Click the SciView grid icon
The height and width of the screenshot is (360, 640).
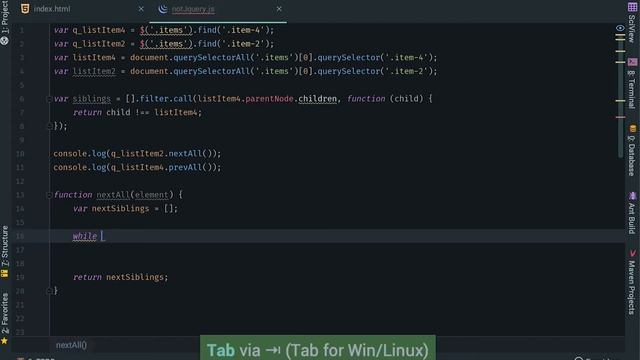pyautogui.click(x=632, y=7)
